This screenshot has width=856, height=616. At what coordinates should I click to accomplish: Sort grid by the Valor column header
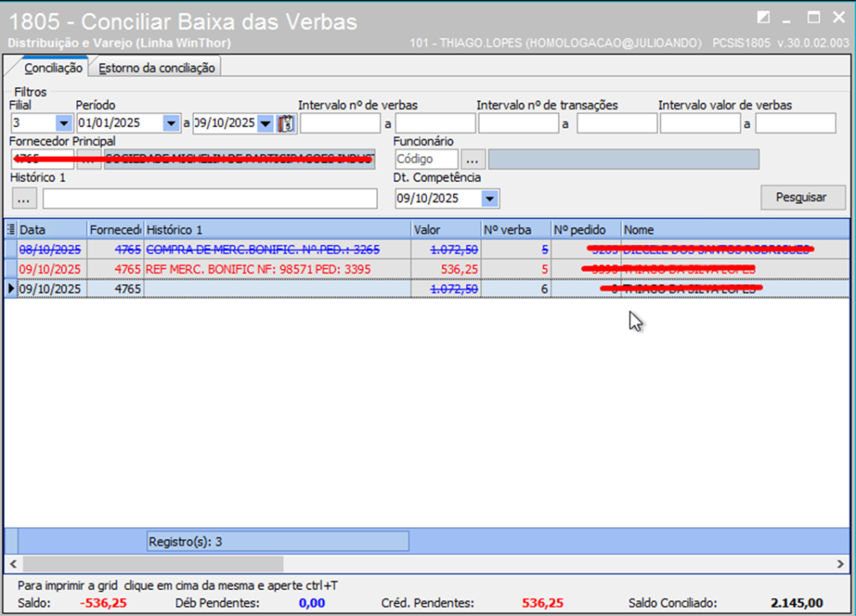point(445,230)
